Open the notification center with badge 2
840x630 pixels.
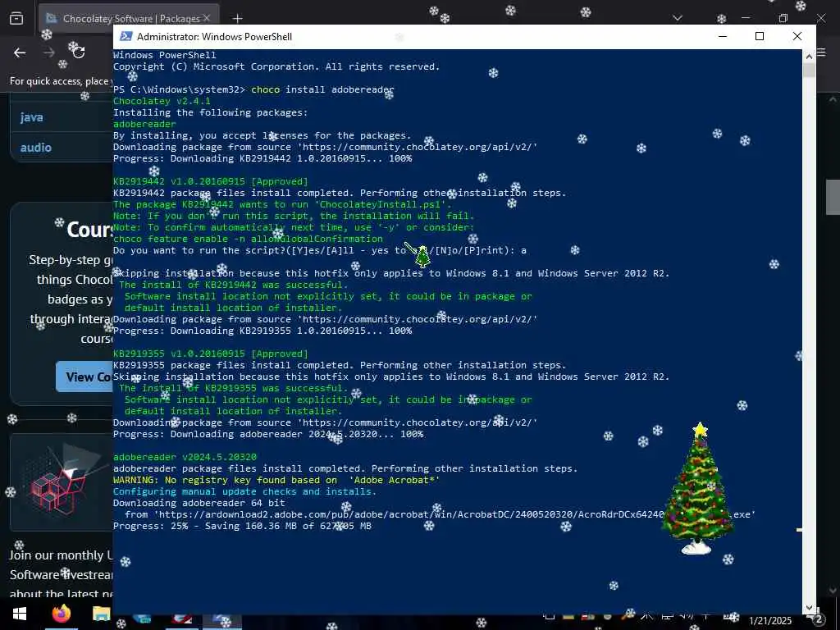[x=818, y=619]
